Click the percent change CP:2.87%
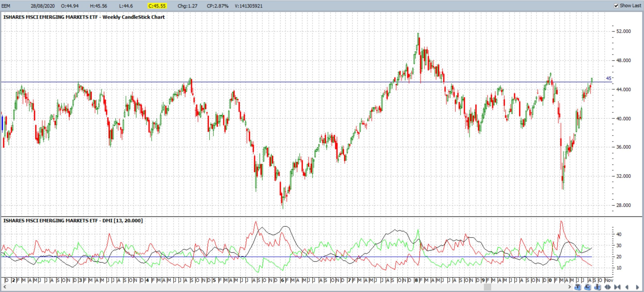644x292 pixels. (x=217, y=6)
